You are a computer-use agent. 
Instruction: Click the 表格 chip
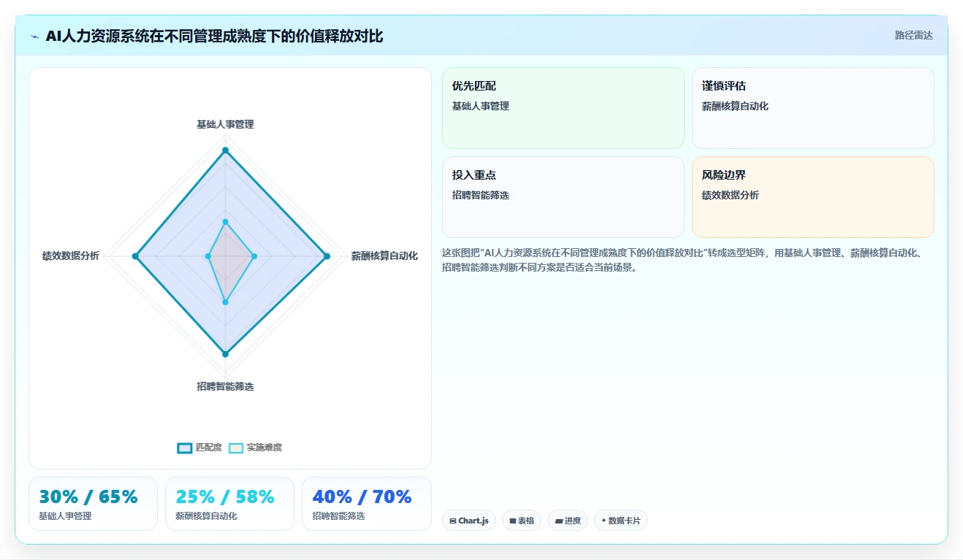[522, 521]
